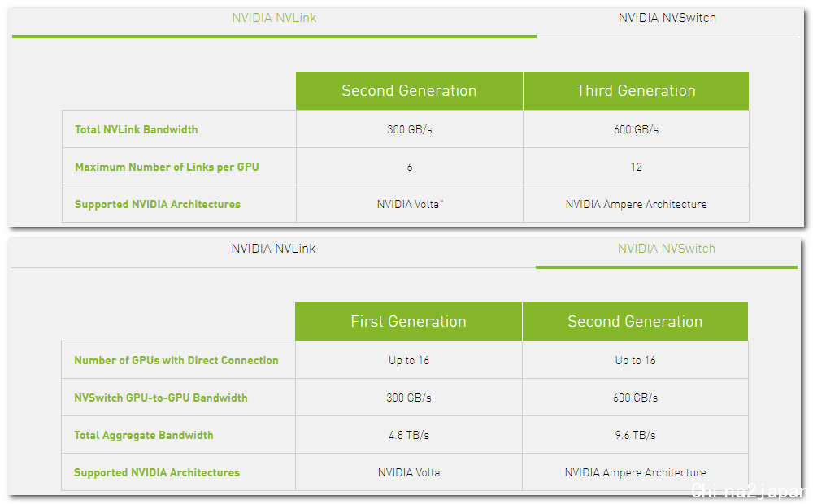Click the NVSwitch GPU-to-GPU Bandwidth label
813x504 pixels.
coord(161,398)
